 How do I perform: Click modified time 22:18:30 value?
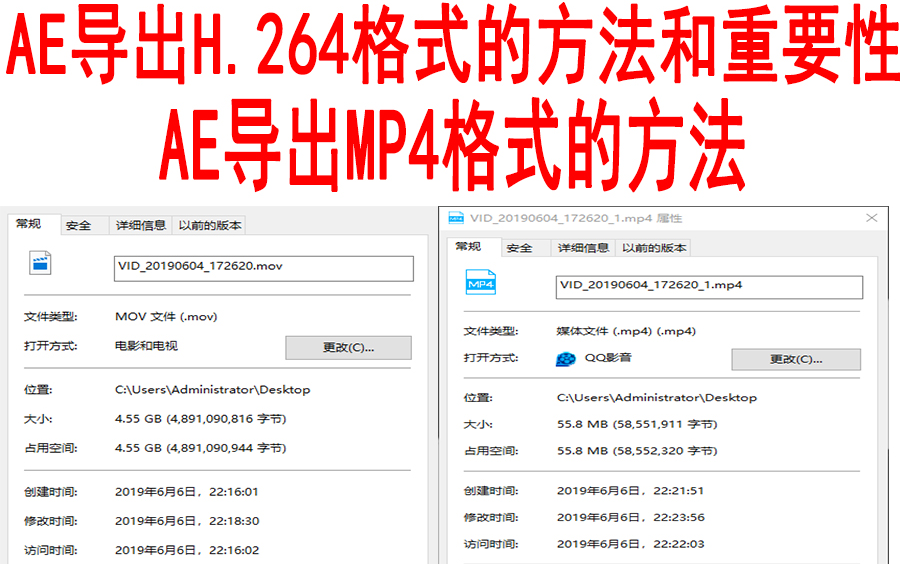[x=187, y=521]
